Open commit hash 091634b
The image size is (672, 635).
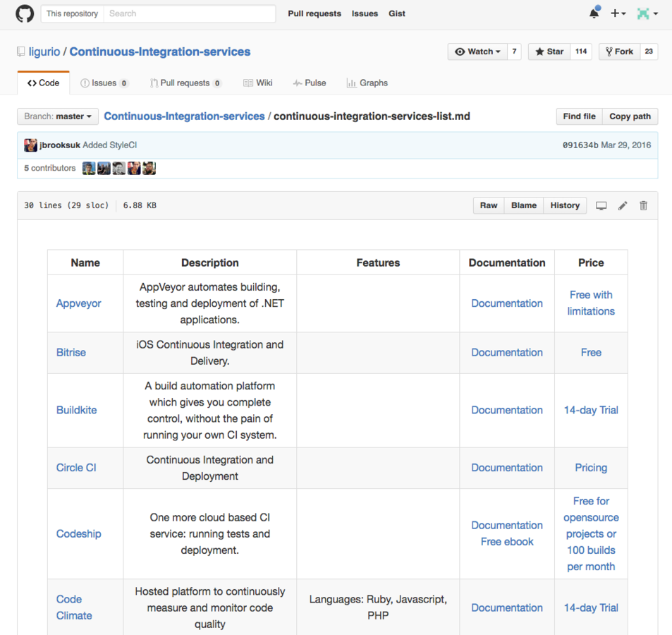[580, 145]
